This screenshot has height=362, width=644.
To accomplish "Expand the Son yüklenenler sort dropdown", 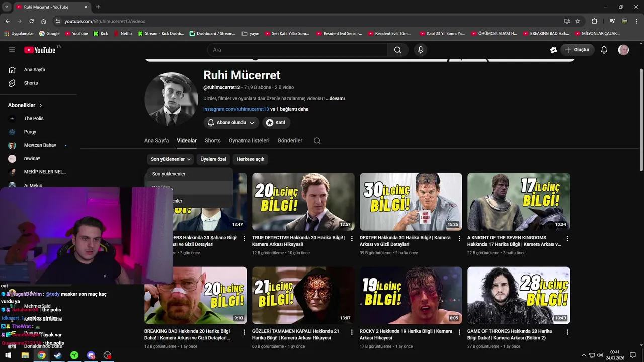I will point(171,159).
